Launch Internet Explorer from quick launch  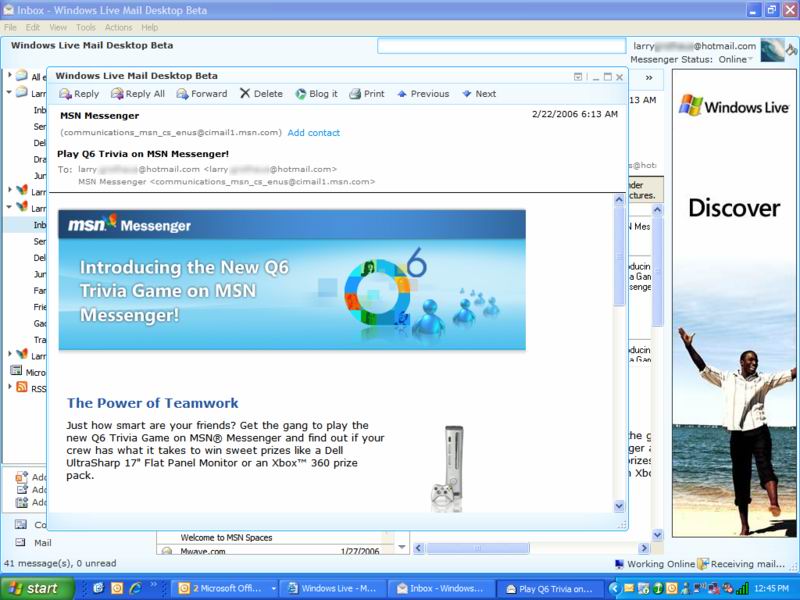[x=135, y=588]
